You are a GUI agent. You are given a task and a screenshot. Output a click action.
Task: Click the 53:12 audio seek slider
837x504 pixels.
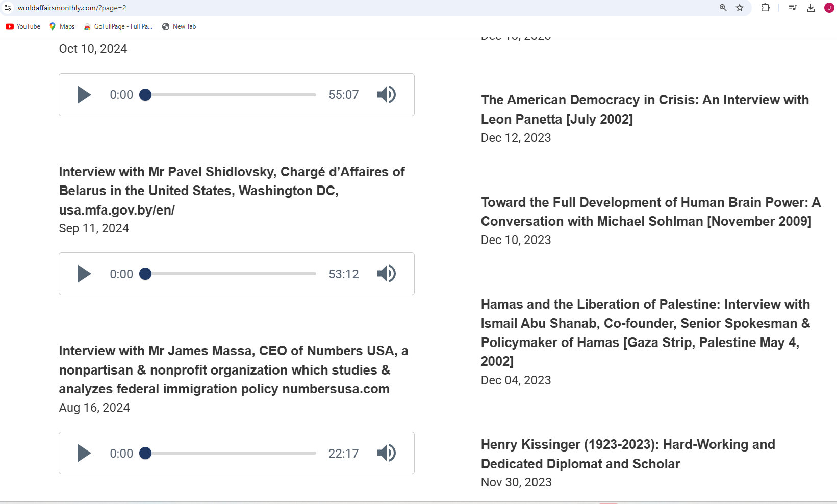click(x=231, y=274)
